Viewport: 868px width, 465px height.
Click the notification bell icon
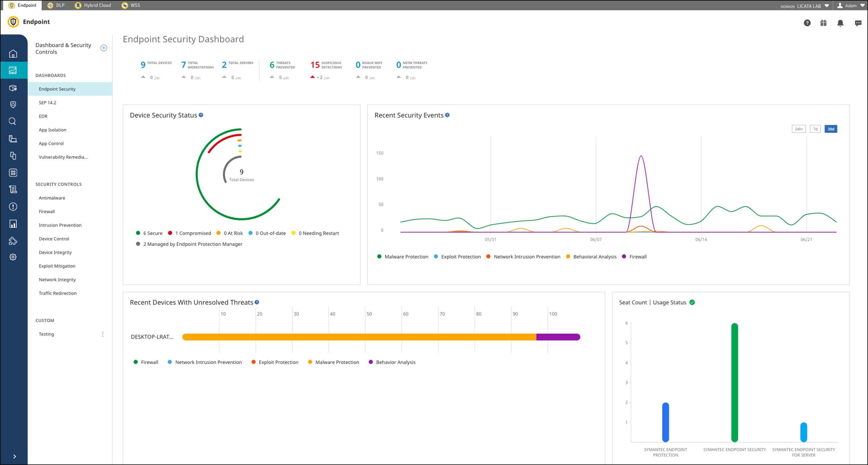coord(840,23)
